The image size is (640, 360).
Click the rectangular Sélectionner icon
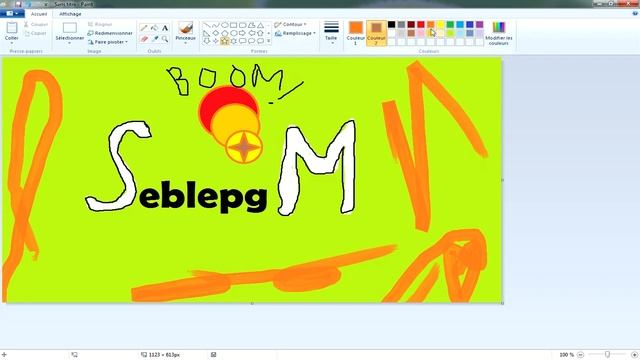coord(70,28)
